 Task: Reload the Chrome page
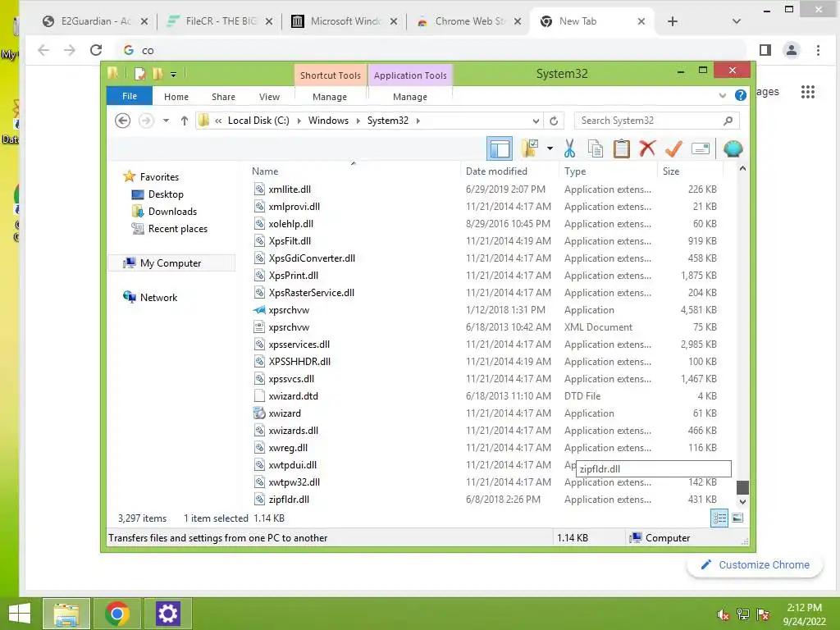click(96, 50)
